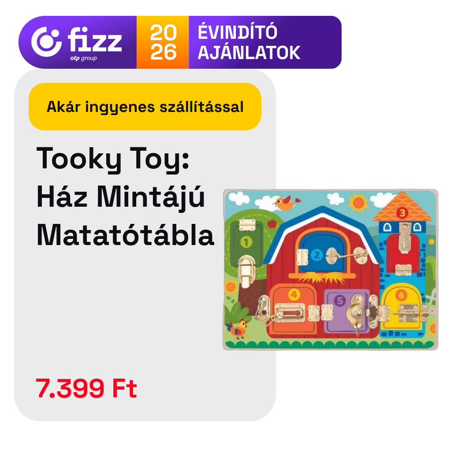This screenshot has height=476, width=476.
Task: Click the orange tower roof numbered 3
Action: 402,208
